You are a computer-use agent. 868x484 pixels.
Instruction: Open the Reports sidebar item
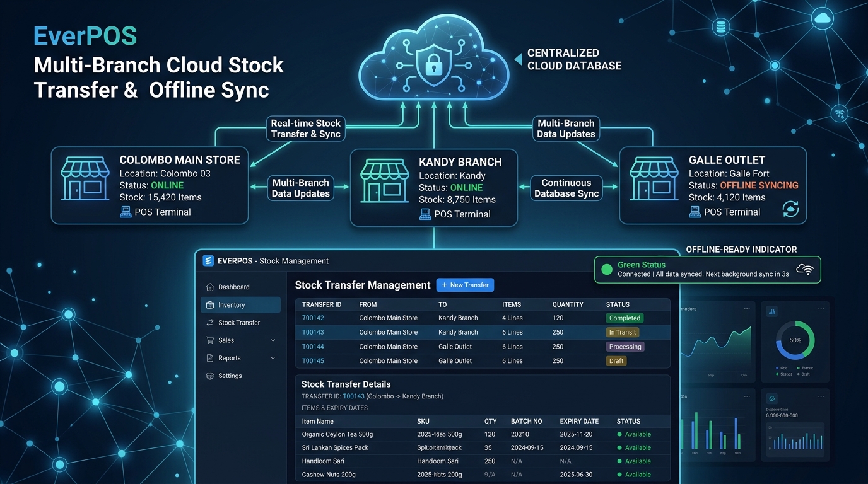240,358
